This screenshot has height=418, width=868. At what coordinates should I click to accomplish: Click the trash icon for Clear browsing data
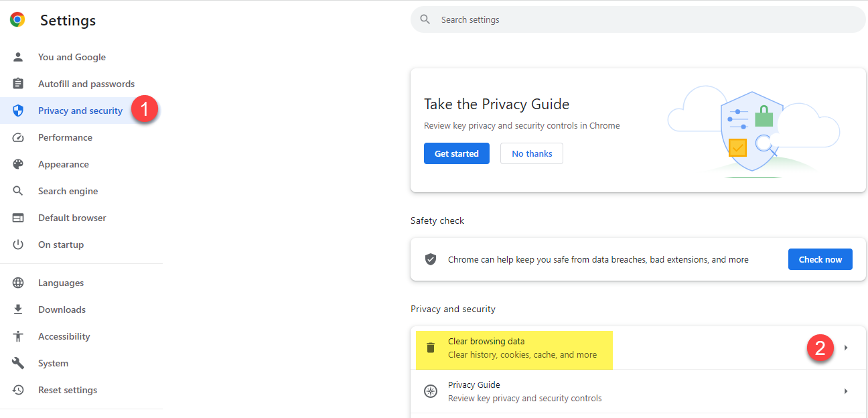(x=431, y=348)
